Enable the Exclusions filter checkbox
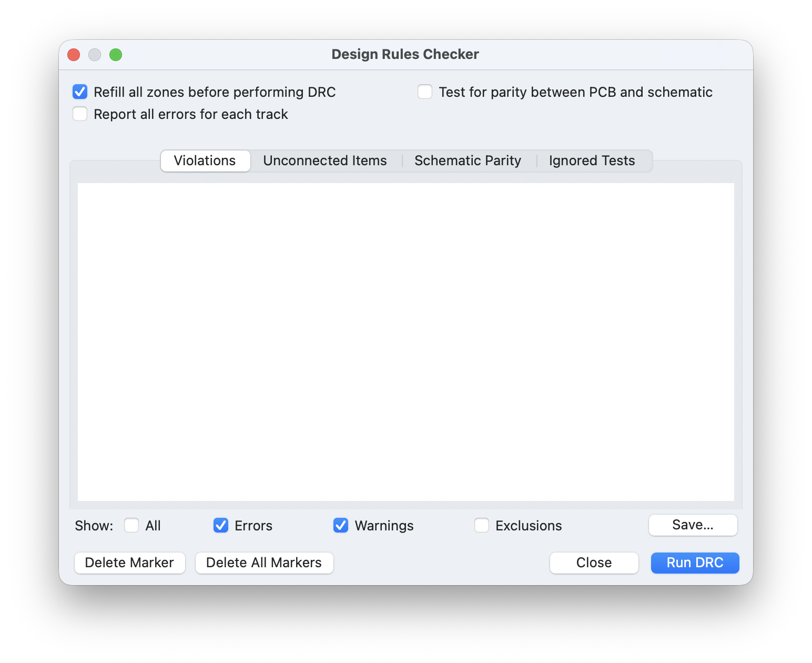Screen dimensions: 812x663 [482, 526]
